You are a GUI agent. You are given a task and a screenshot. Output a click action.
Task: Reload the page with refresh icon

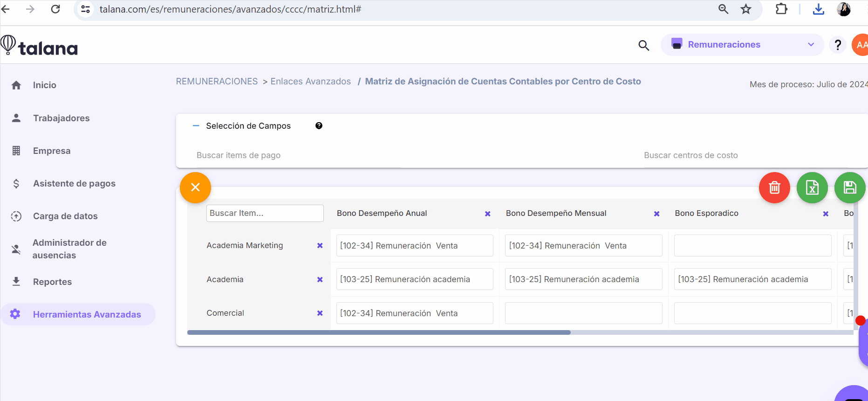[55, 9]
